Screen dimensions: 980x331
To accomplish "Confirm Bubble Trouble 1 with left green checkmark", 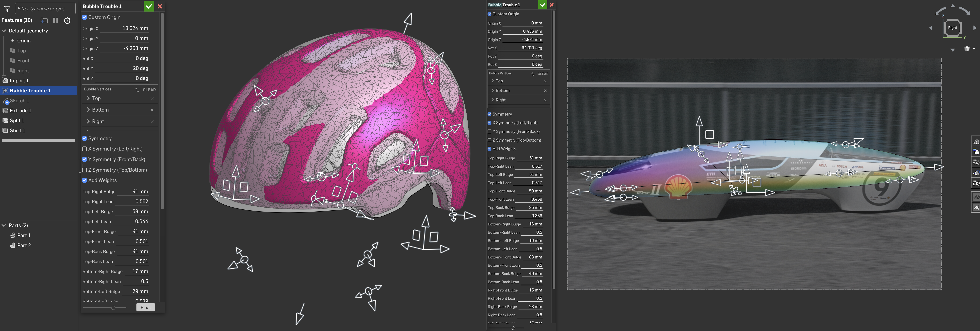I will coord(149,6).
